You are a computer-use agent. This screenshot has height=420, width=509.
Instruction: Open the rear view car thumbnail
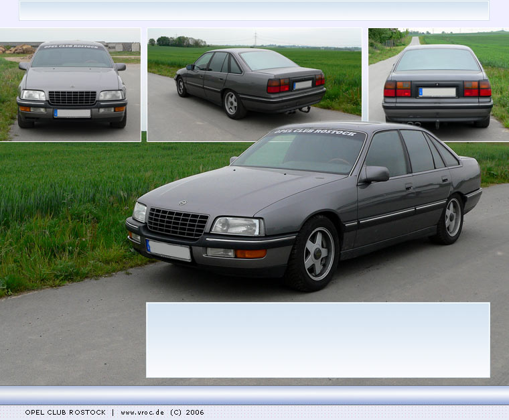439,84
